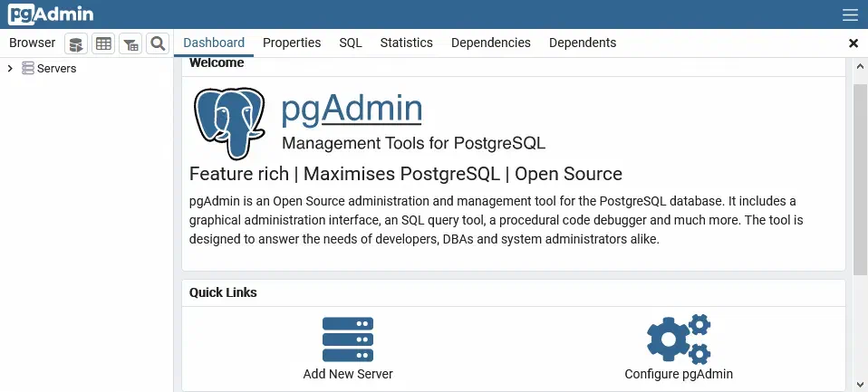Switch to the Dashboard tab
The height and width of the screenshot is (392, 868).
(x=214, y=43)
